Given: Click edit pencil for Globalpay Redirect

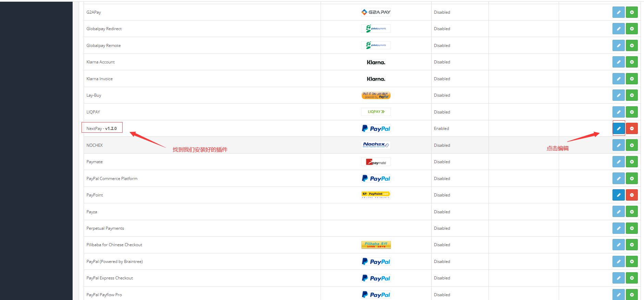Looking at the screenshot, I should pos(618,29).
